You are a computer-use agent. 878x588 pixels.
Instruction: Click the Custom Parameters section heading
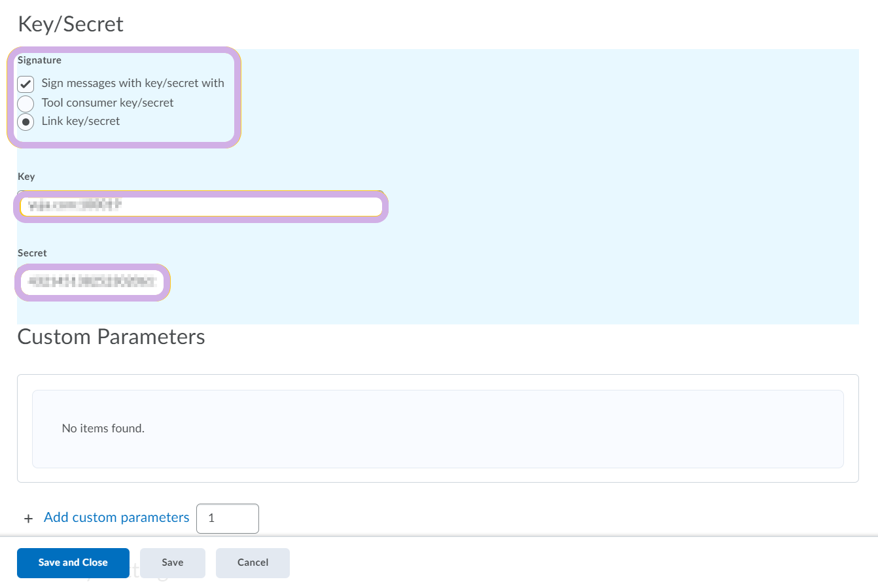[x=111, y=337]
